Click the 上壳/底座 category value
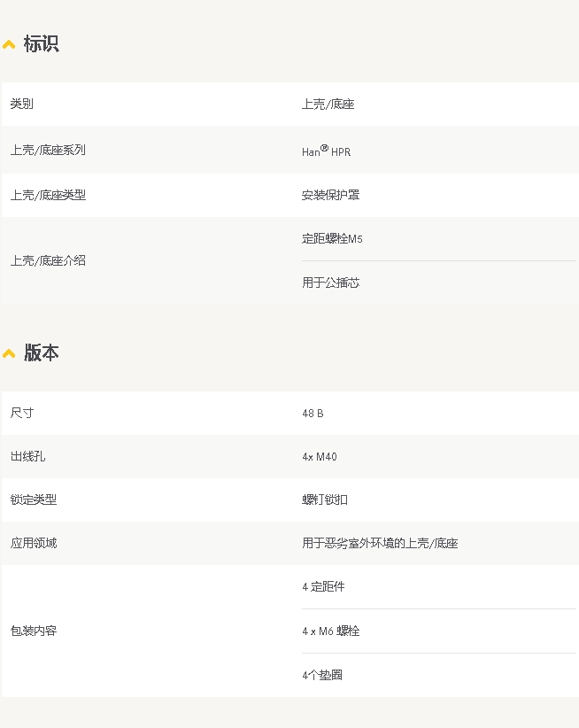 [x=328, y=105]
